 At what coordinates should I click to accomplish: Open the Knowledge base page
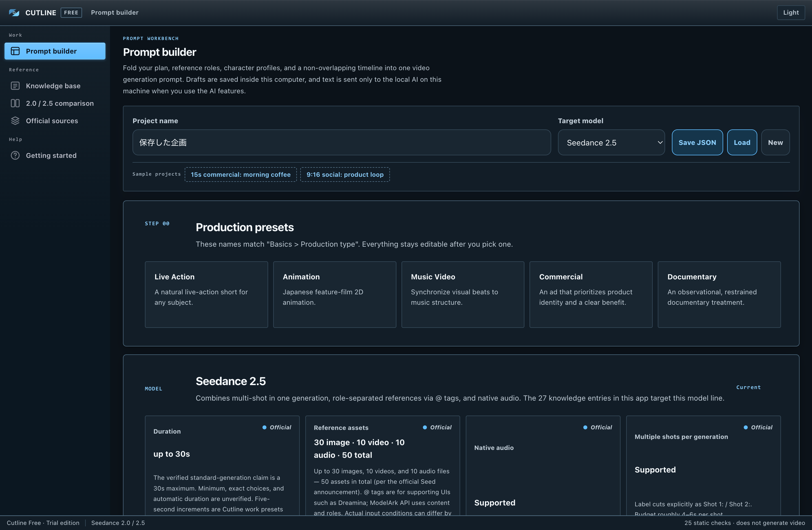55,86
